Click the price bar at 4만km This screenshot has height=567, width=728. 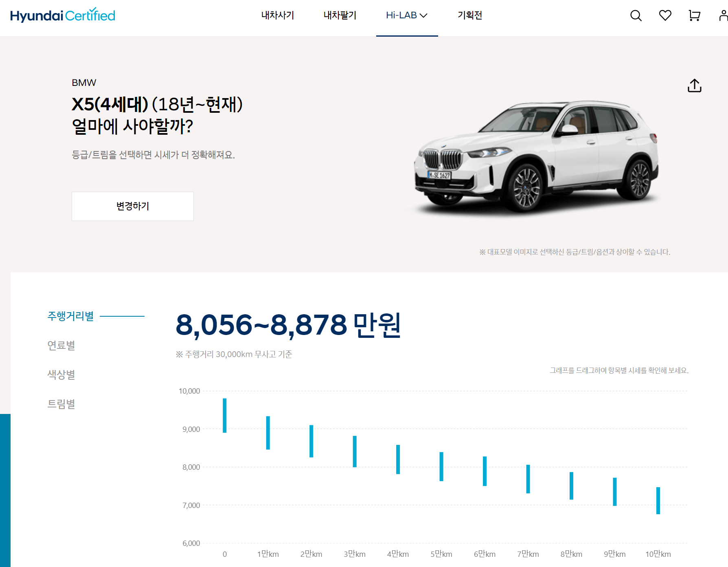pos(398,460)
